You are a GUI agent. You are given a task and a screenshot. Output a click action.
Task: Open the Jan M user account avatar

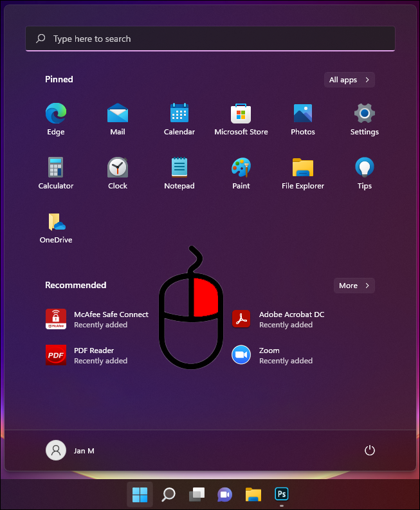(55, 450)
